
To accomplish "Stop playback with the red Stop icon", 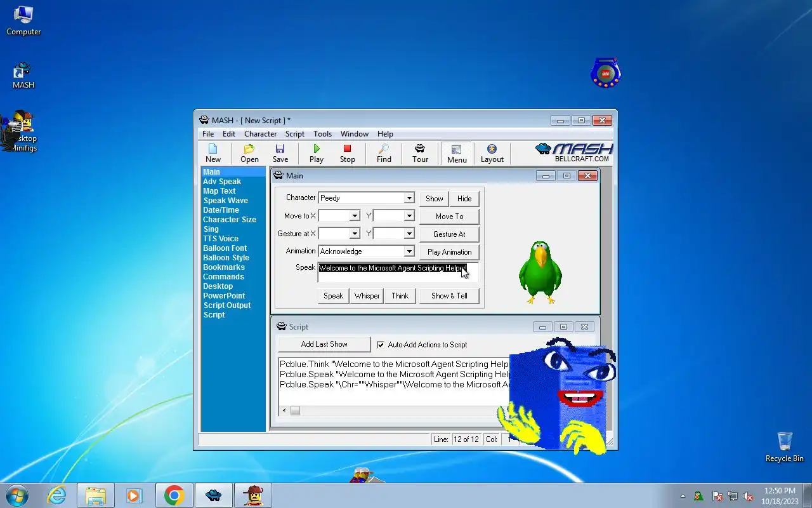I will [347, 153].
